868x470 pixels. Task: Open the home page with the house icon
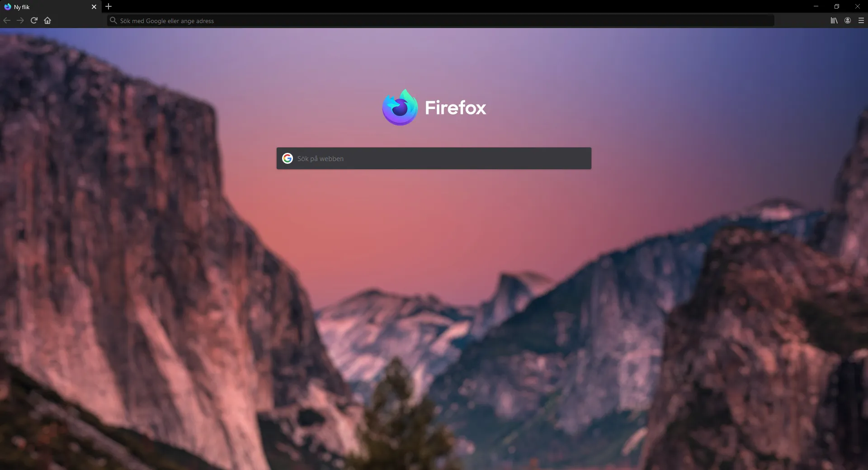[47, 20]
